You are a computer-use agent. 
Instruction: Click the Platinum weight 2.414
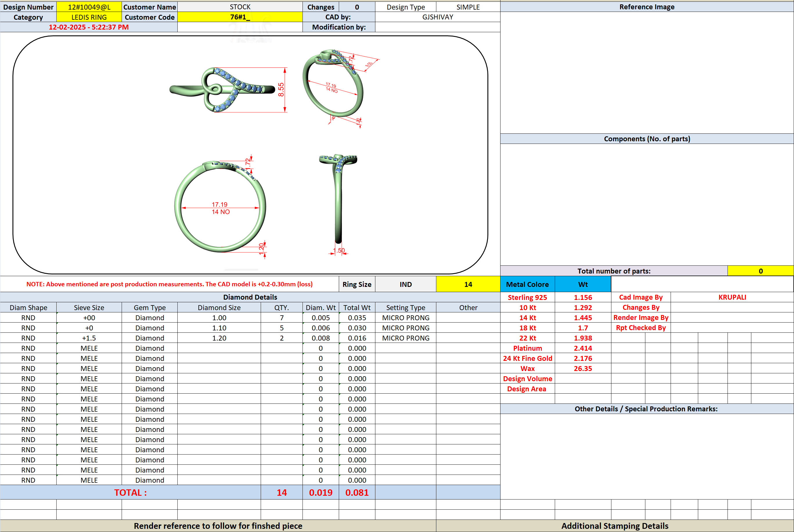tap(583, 348)
